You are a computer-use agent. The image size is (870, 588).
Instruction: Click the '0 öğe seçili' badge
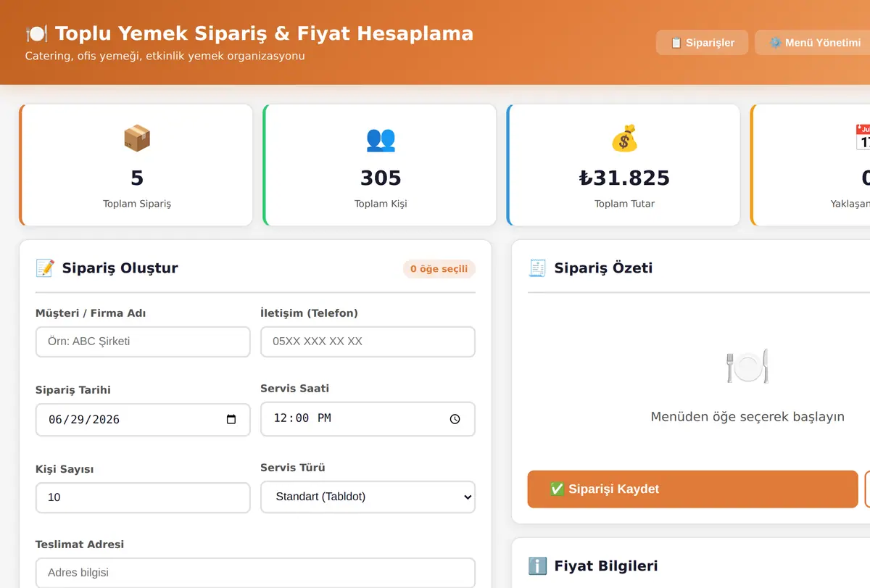[439, 269]
